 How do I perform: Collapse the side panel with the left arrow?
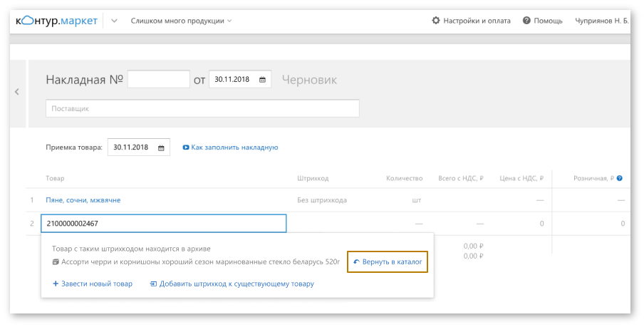(17, 92)
